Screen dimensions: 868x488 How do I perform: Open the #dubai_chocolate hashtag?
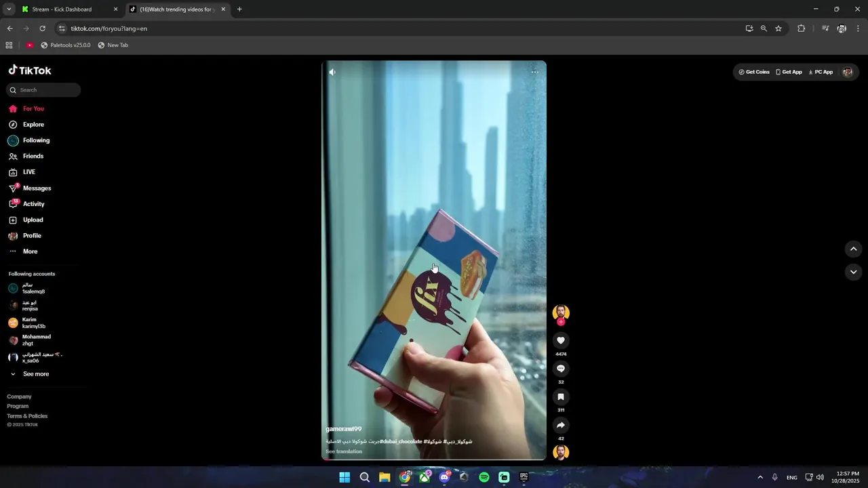pos(401,441)
